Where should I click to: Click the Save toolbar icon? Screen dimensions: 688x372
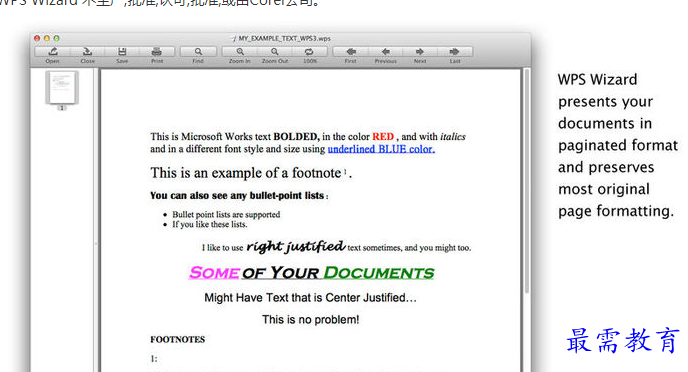tap(122, 52)
